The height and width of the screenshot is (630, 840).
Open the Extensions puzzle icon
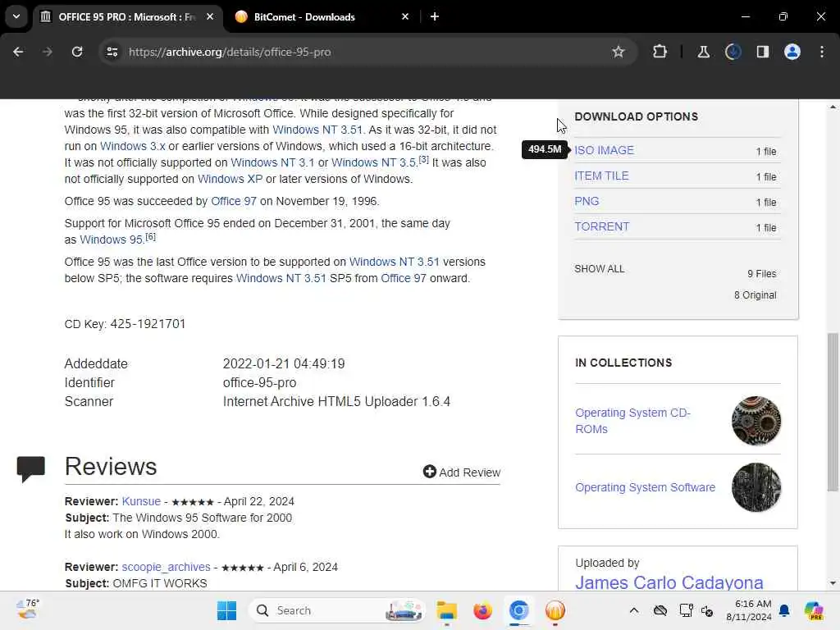[x=660, y=52]
